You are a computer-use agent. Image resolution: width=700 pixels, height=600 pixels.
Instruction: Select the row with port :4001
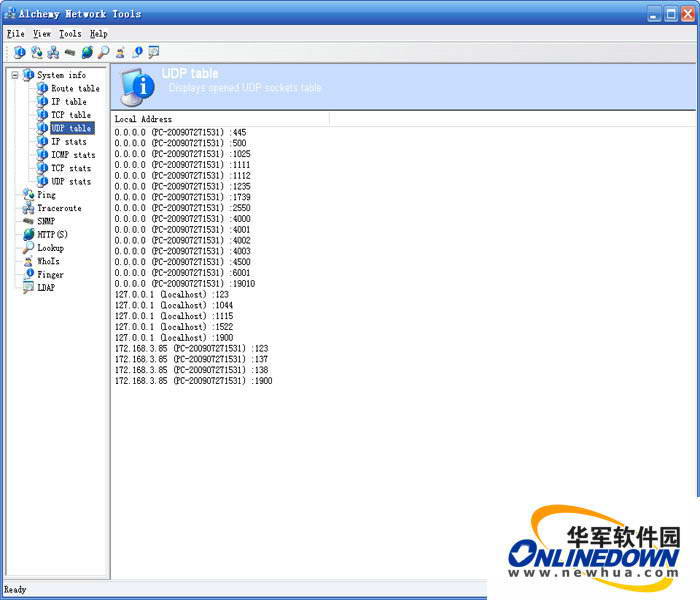click(x=183, y=230)
